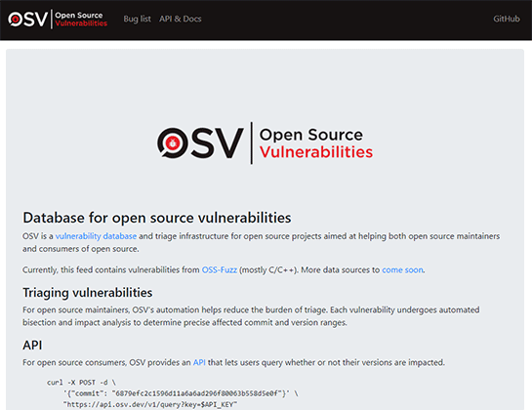Open the Bug list page
Viewport: 532px width, 410px height.
(137, 19)
